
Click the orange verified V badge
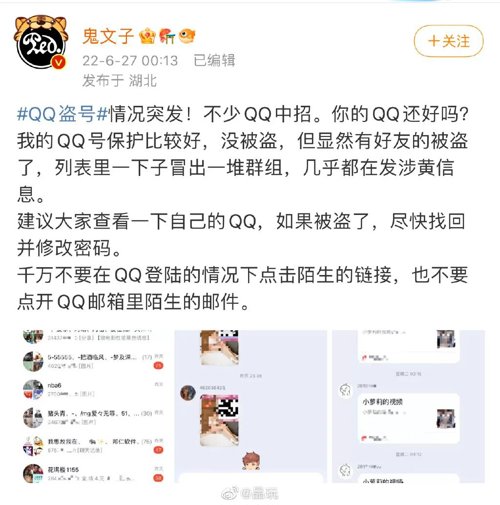pyautogui.click(x=60, y=62)
